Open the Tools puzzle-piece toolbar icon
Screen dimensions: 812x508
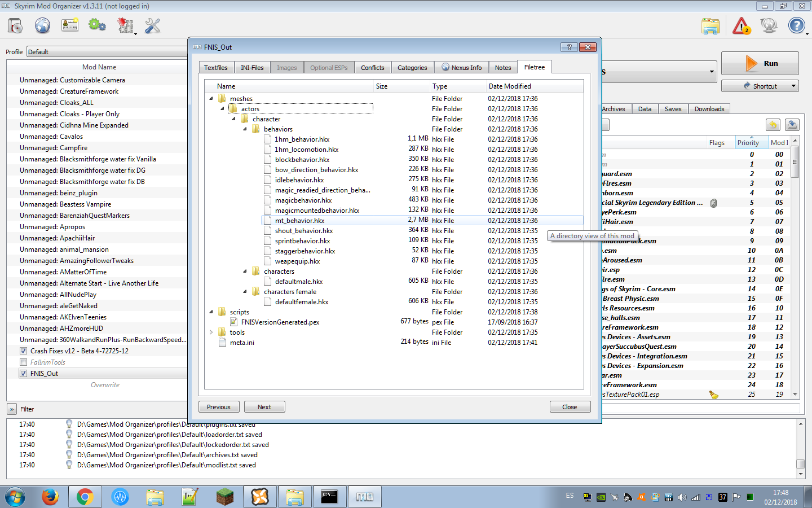pyautogui.click(x=125, y=26)
